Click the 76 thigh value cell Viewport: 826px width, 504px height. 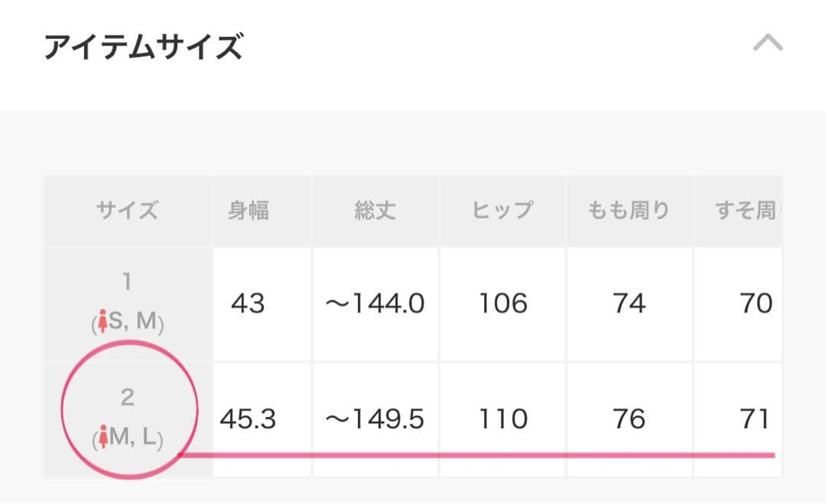pyautogui.click(x=629, y=419)
